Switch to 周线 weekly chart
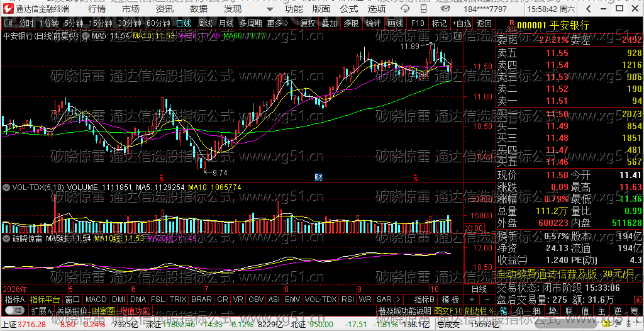 204,23
